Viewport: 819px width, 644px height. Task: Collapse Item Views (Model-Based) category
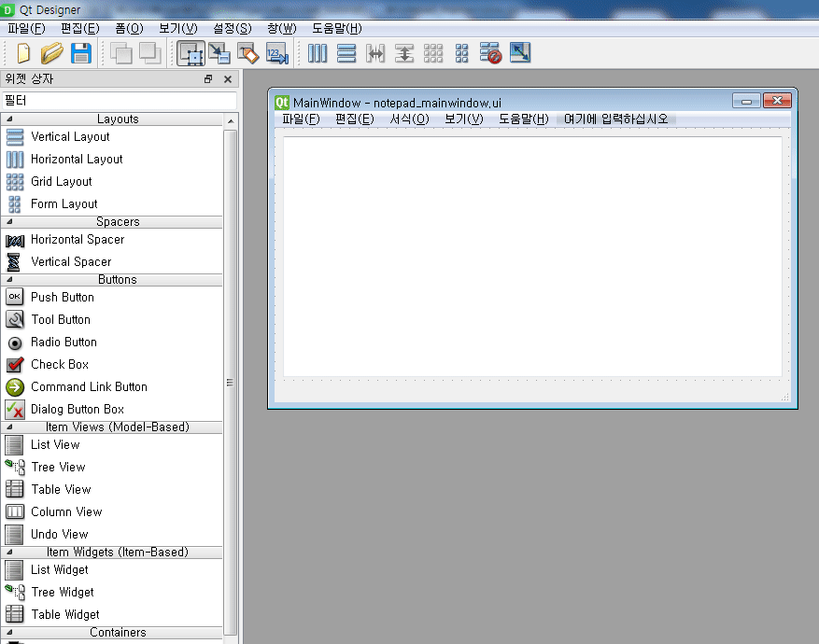pyautogui.click(x=9, y=427)
